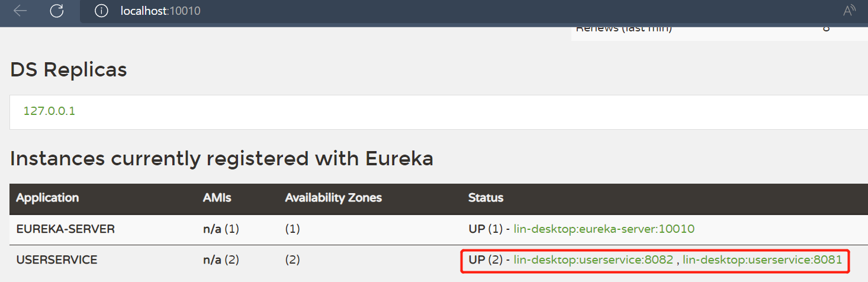Click the Availability Zones column header
868x282 pixels.
pos(333,198)
